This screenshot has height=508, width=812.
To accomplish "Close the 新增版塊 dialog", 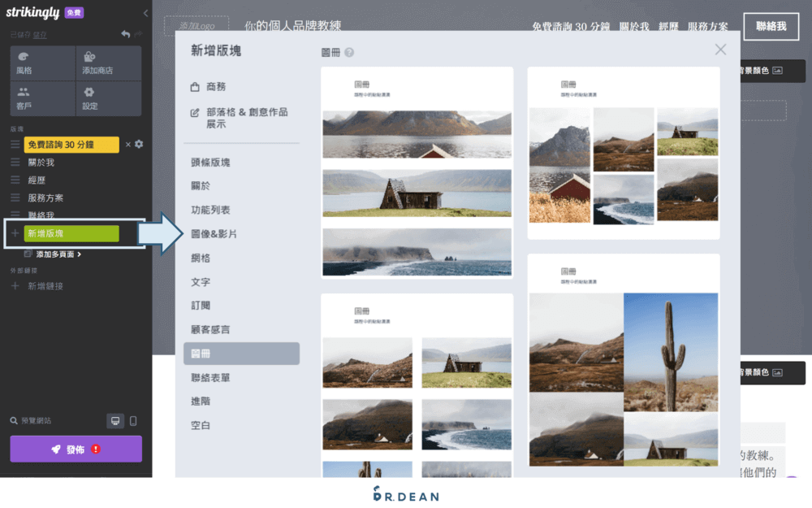I will (720, 50).
